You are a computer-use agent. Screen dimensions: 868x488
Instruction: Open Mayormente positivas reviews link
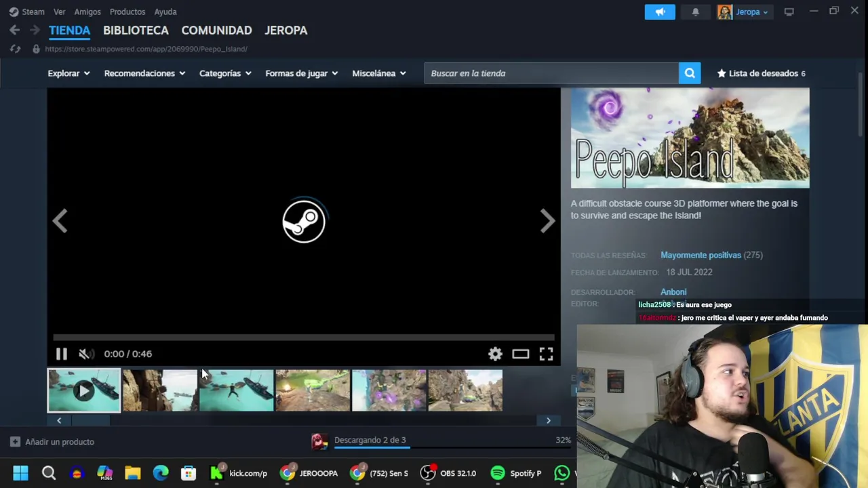(x=701, y=256)
